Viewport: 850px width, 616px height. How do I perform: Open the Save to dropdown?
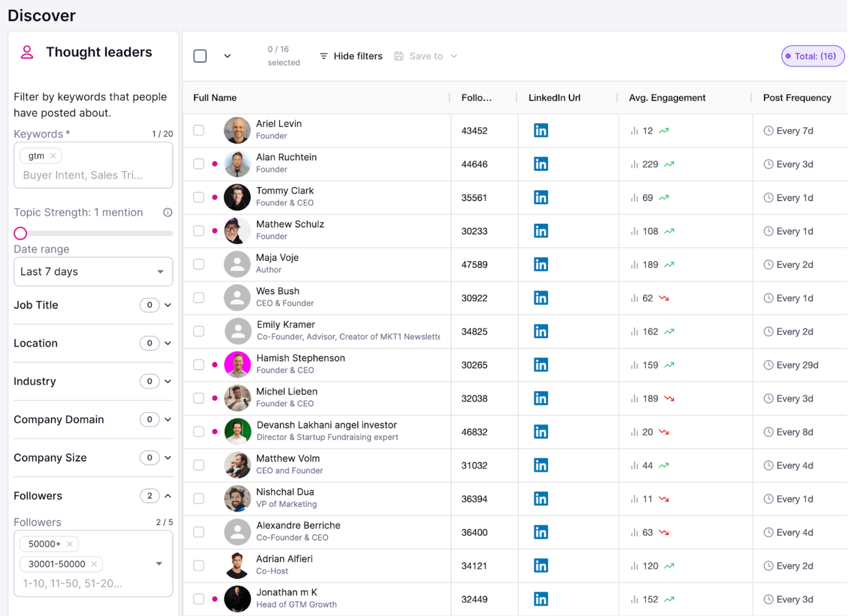coord(426,56)
